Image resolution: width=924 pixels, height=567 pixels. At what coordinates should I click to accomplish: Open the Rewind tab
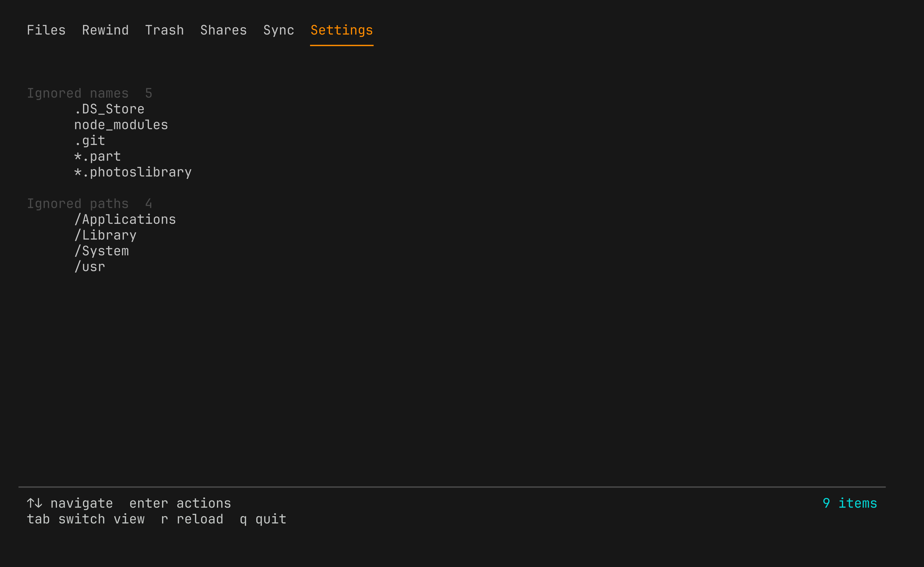[105, 30]
